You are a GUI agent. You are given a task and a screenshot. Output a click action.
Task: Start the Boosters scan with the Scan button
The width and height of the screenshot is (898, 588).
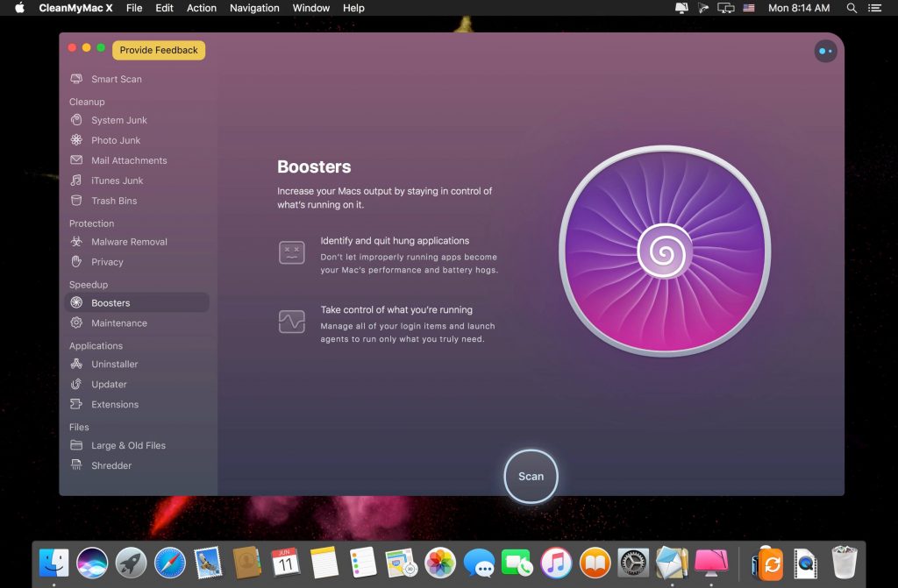(x=531, y=477)
